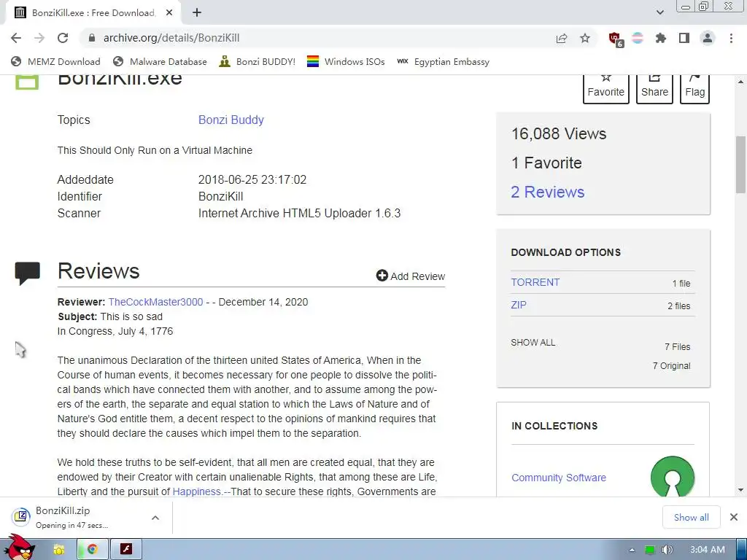Bookmark this page with the star icon
Viewport: 747px width, 560px height.
click(585, 38)
